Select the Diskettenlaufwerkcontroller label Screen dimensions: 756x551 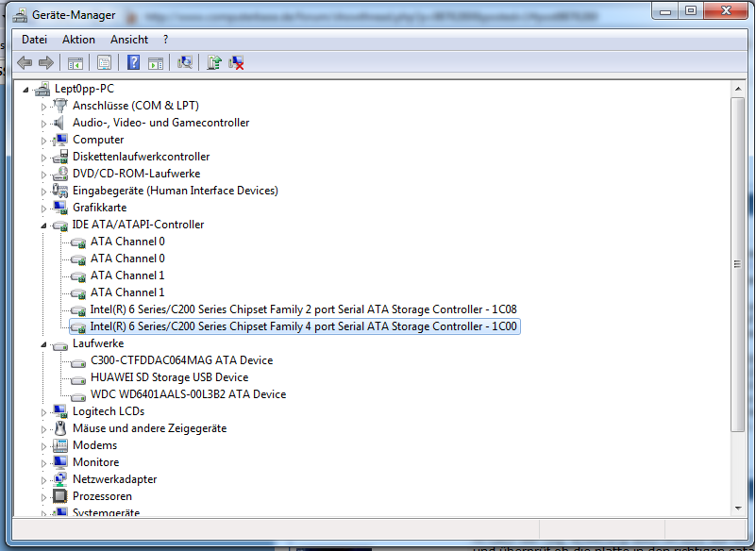tap(142, 157)
